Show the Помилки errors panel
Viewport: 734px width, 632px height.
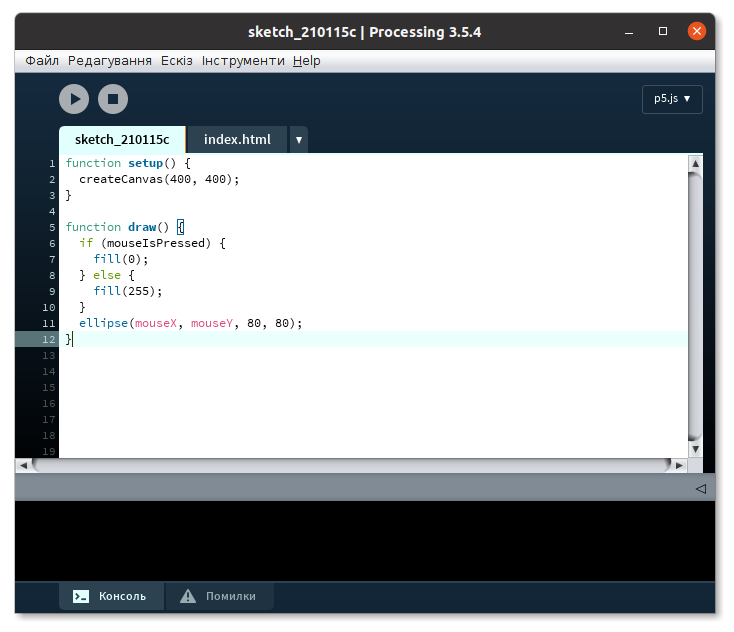[x=220, y=596]
